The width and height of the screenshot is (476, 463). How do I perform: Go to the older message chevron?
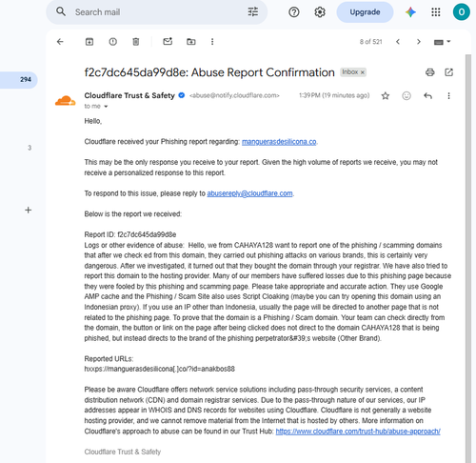pyautogui.click(x=419, y=42)
